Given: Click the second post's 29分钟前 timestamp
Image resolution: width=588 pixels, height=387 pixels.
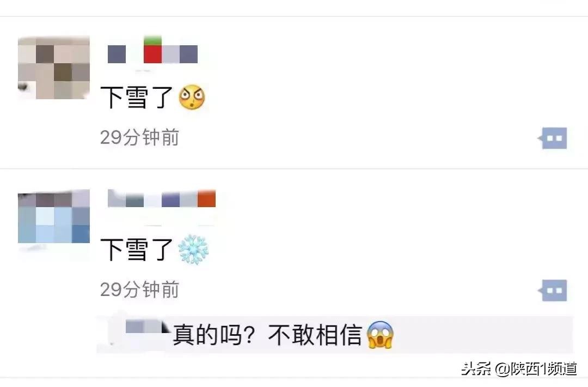Looking at the screenshot, I should click(x=139, y=289).
